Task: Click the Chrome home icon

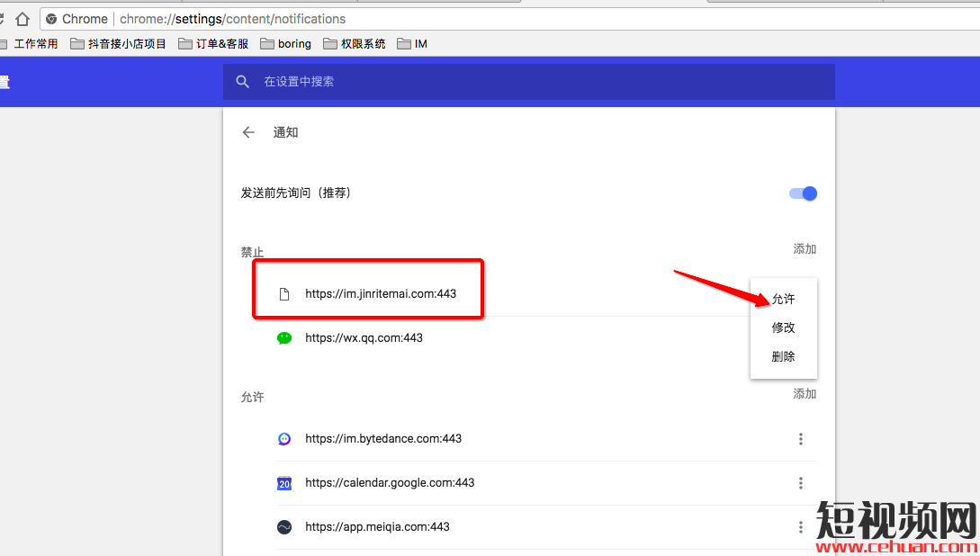Action: (22, 19)
